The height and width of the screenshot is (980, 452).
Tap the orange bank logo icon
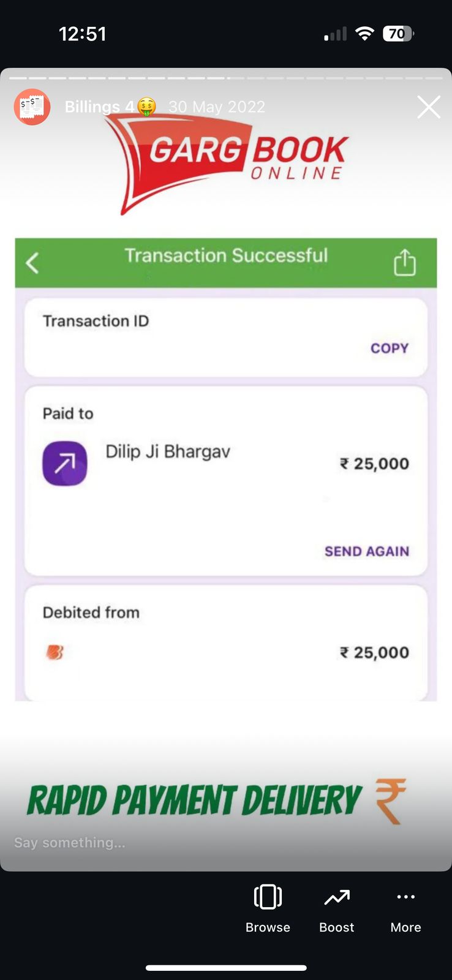click(x=55, y=652)
